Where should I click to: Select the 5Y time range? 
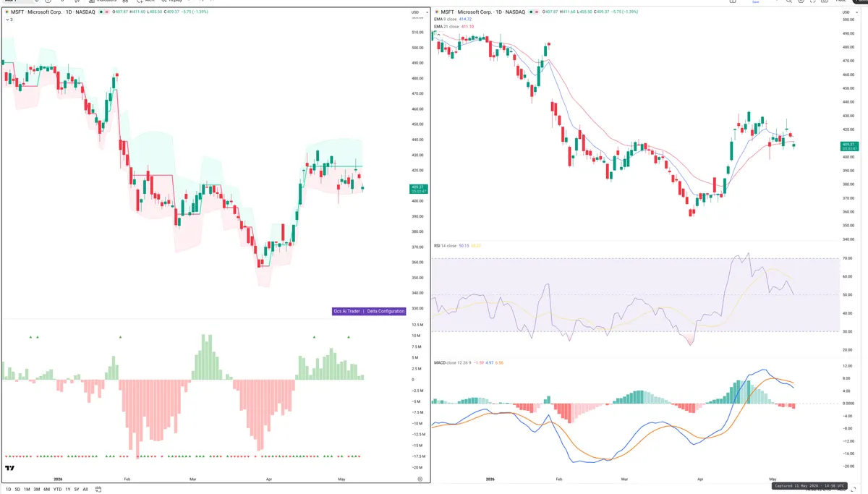tap(77, 489)
